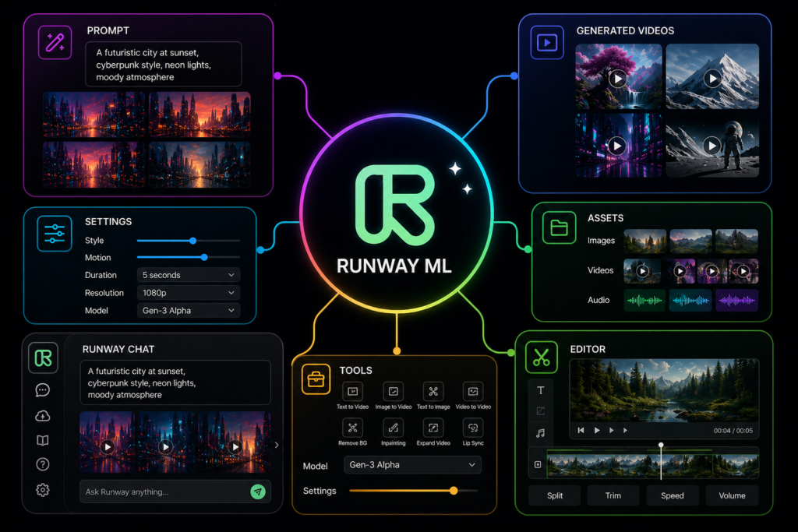Open the gear settings sidebar icon

pos(43,490)
